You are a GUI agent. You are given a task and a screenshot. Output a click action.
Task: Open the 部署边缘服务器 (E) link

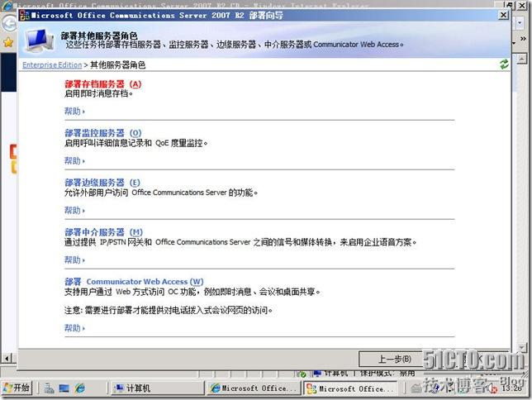tap(102, 183)
